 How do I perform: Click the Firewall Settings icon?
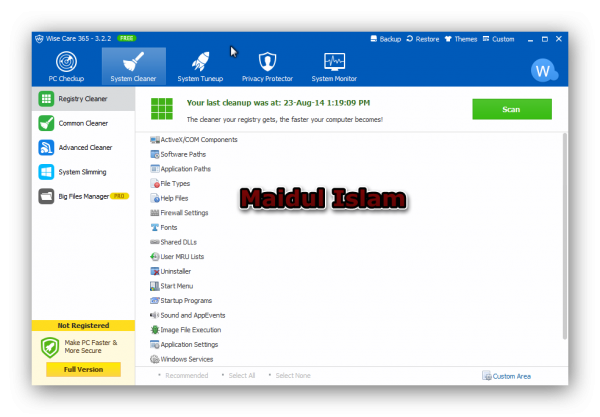(x=155, y=213)
